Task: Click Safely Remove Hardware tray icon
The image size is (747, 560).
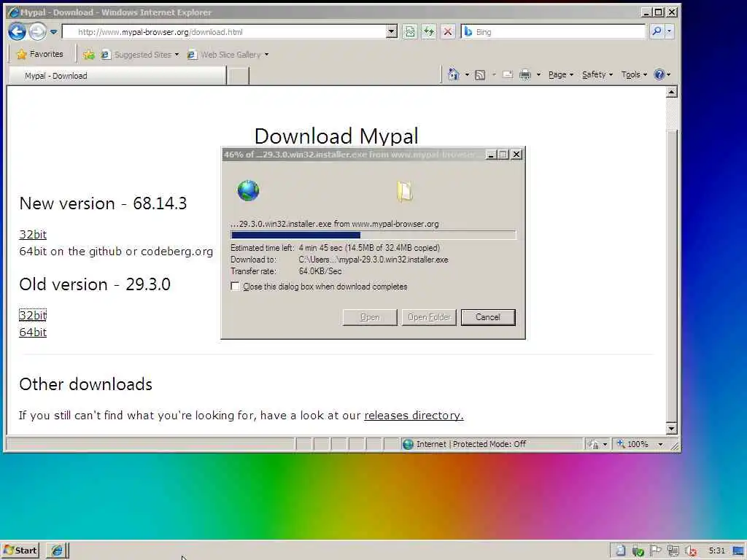Action: (x=638, y=551)
